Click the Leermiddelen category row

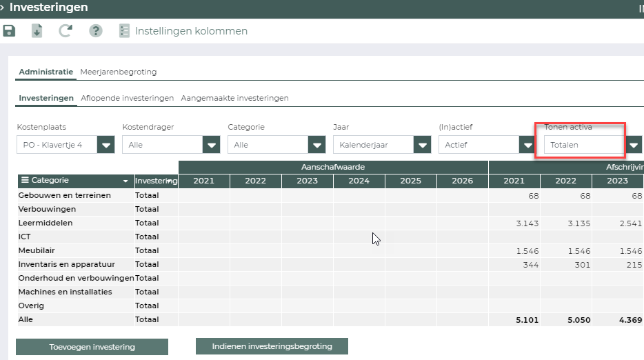click(46, 223)
